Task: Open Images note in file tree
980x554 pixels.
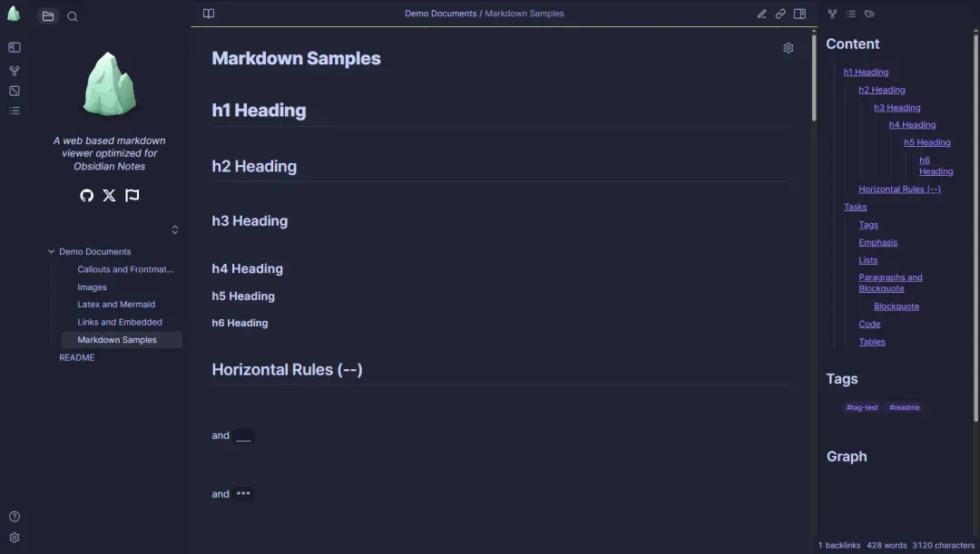Action: click(x=92, y=287)
